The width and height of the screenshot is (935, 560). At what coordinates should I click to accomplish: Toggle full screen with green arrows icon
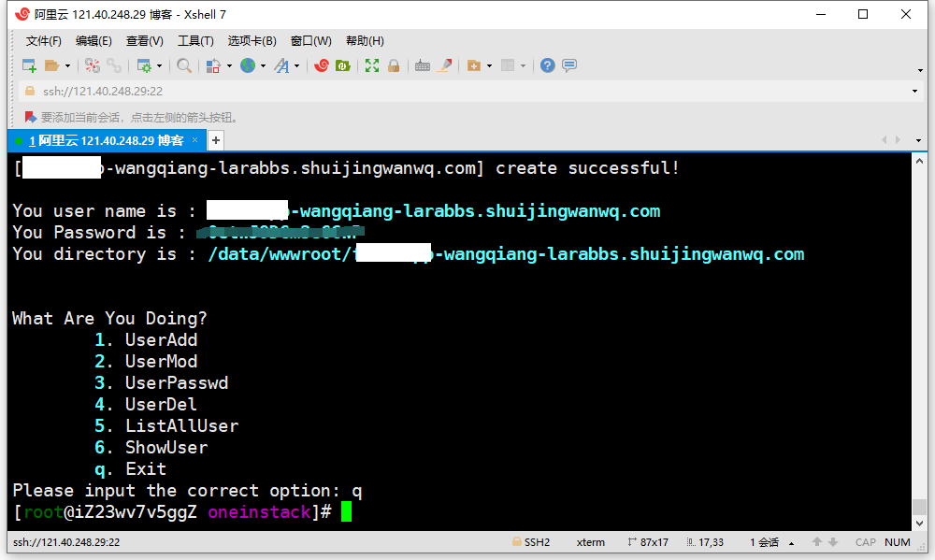tap(372, 65)
